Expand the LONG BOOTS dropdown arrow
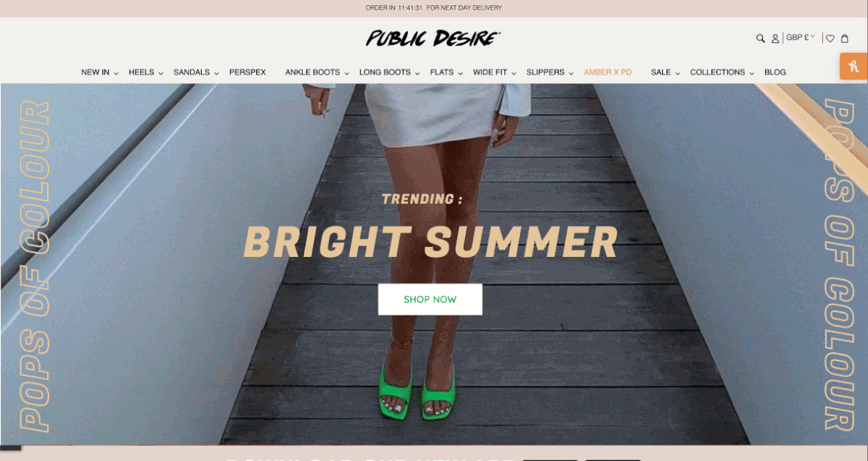This screenshot has height=461, width=868. pos(417,73)
